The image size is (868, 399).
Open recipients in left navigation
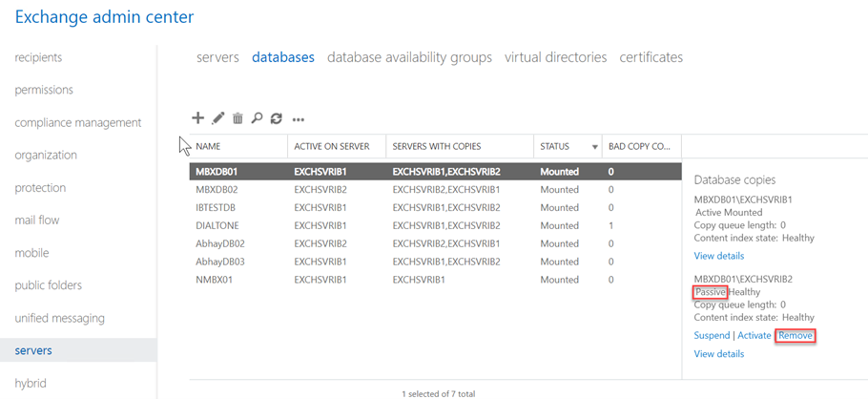pos(38,57)
